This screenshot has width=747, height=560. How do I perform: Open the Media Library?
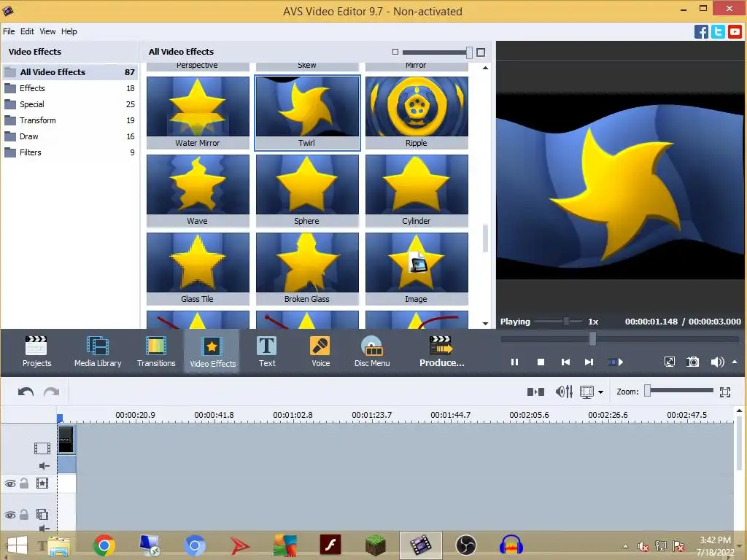pyautogui.click(x=98, y=351)
